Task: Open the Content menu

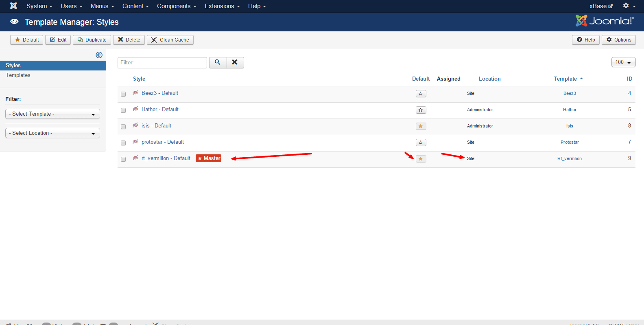Action: (x=135, y=6)
